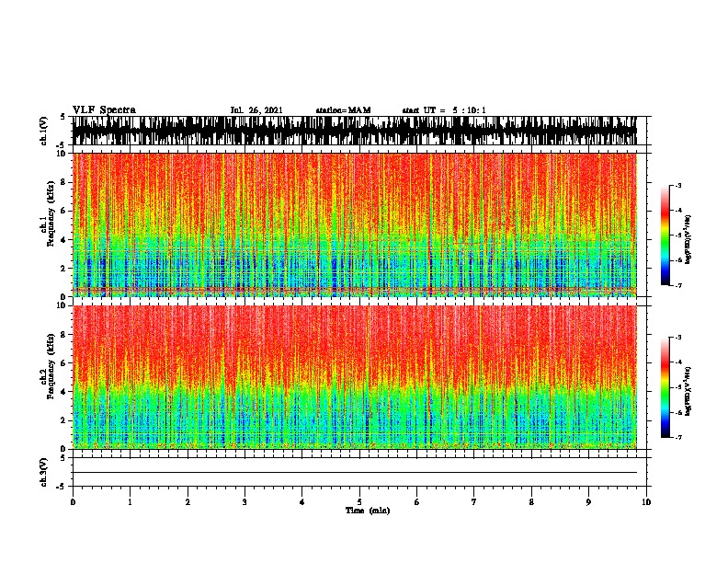Click the ch.2 colorbar log(PSD) label

click(x=688, y=391)
